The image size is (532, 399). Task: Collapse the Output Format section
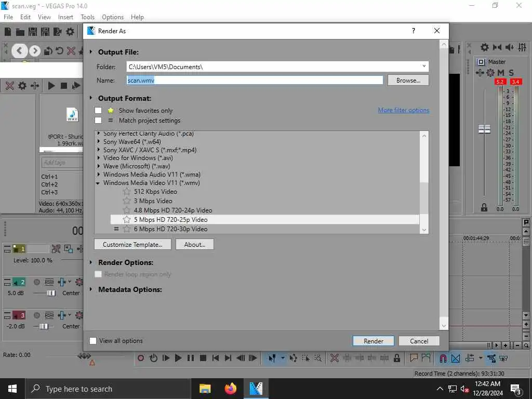[x=90, y=98]
